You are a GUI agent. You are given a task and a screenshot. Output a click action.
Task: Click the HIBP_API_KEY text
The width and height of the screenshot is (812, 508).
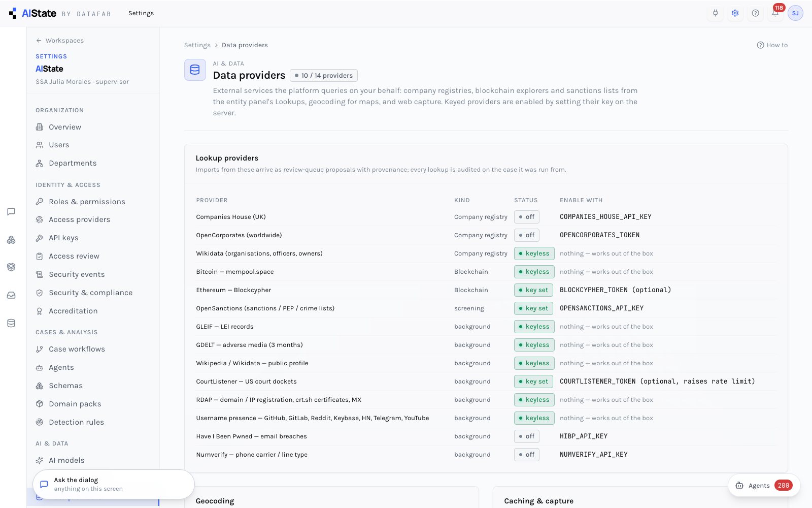pyautogui.click(x=584, y=436)
